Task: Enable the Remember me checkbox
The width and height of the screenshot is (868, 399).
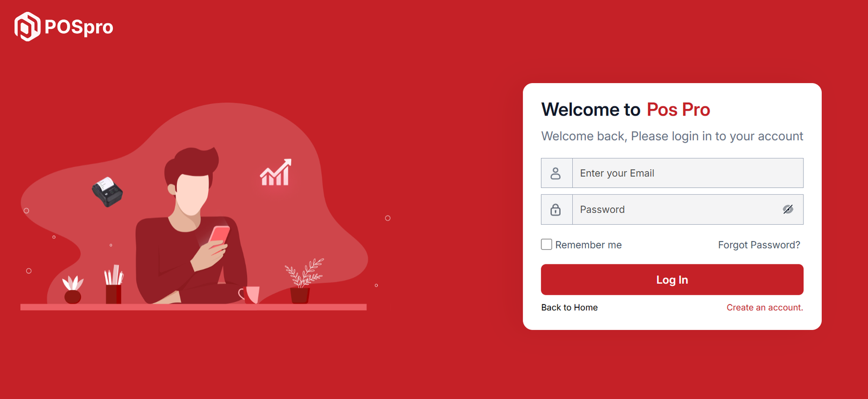Action: [x=546, y=244]
